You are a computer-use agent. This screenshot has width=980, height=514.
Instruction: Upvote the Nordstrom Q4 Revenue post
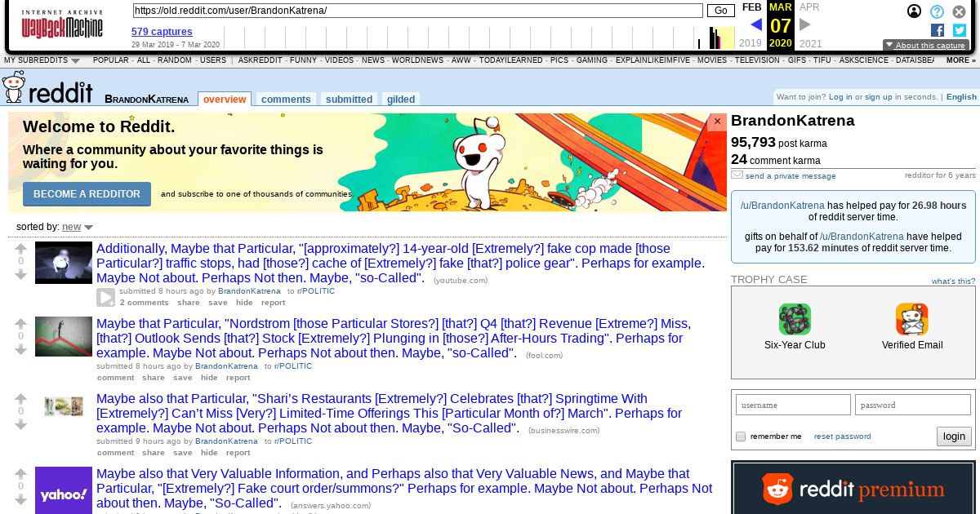coord(21,323)
